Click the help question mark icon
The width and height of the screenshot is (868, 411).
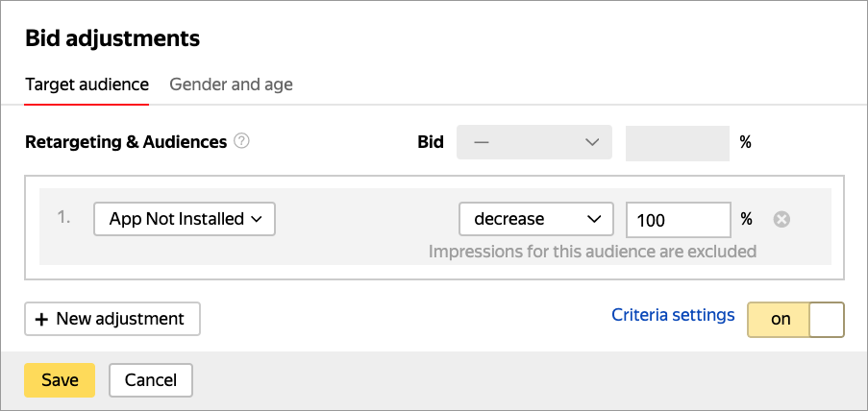242,141
